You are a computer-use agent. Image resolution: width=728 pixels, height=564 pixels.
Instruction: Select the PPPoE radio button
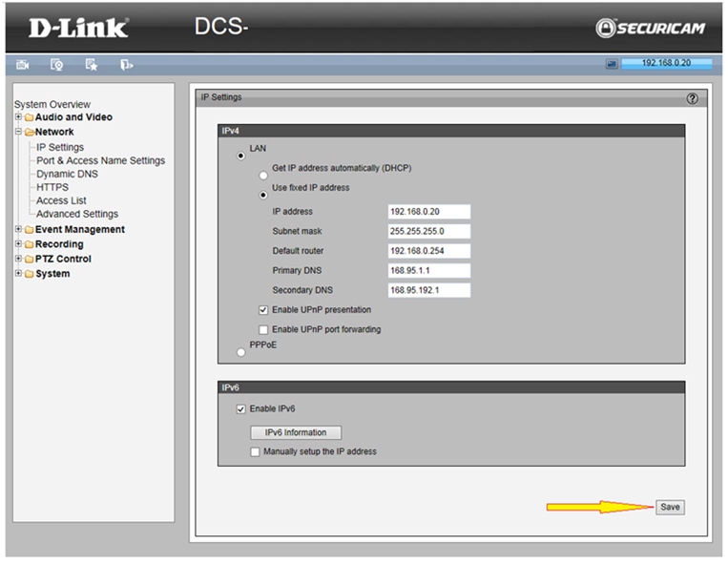pos(240,353)
